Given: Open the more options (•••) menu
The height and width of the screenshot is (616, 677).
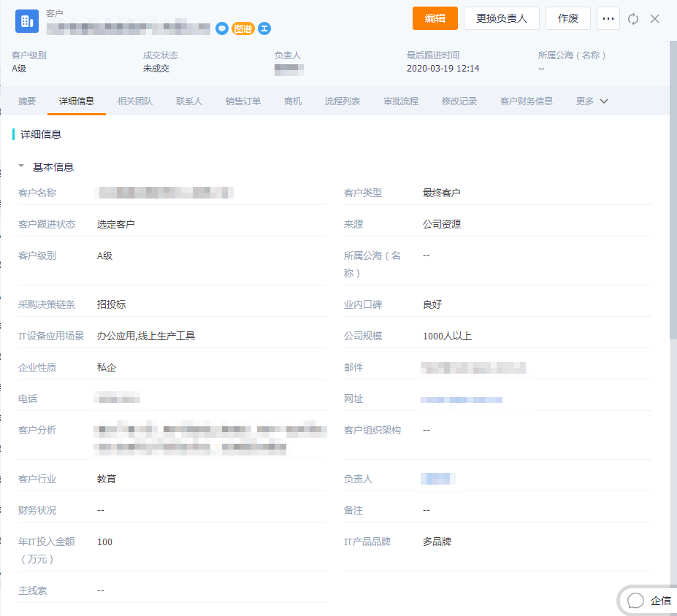Looking at the screenshot, I should pos(608,19).
